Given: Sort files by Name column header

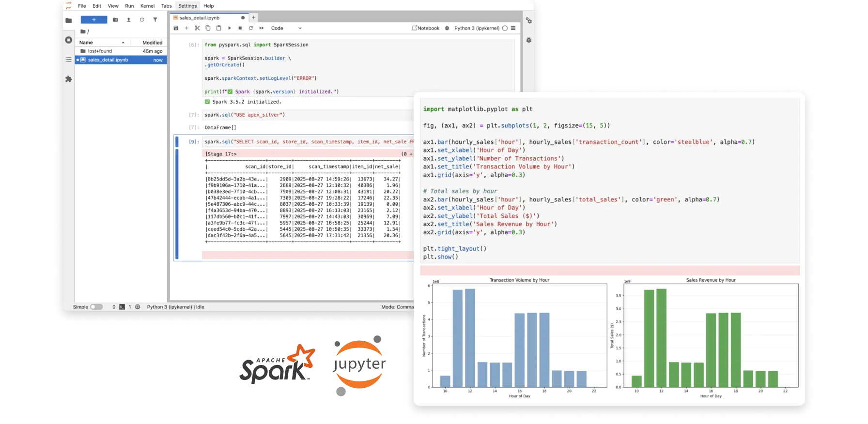Looking at the screenshot, I should pos(102,43).
